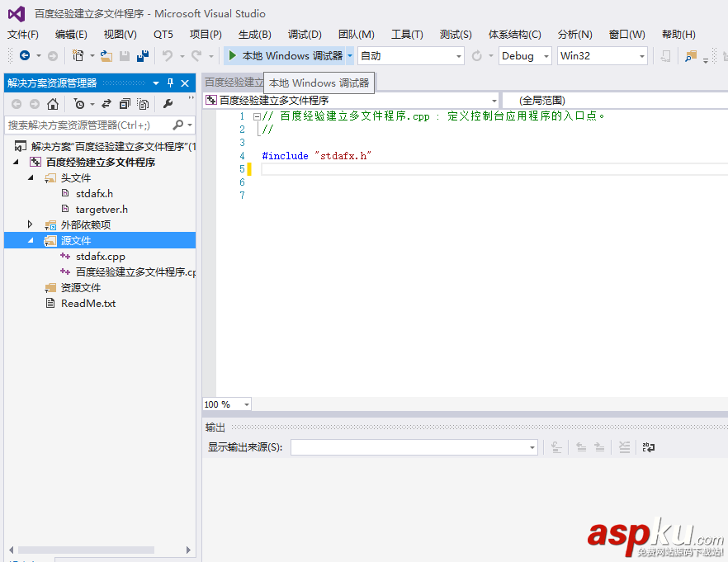Toggle Show All Files icon
The image size is (728, 562).
[x=143, y=104]
